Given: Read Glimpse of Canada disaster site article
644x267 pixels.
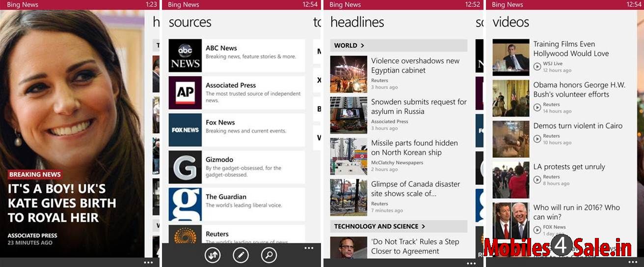Looking at the screenshot, I should coord(416,188).
